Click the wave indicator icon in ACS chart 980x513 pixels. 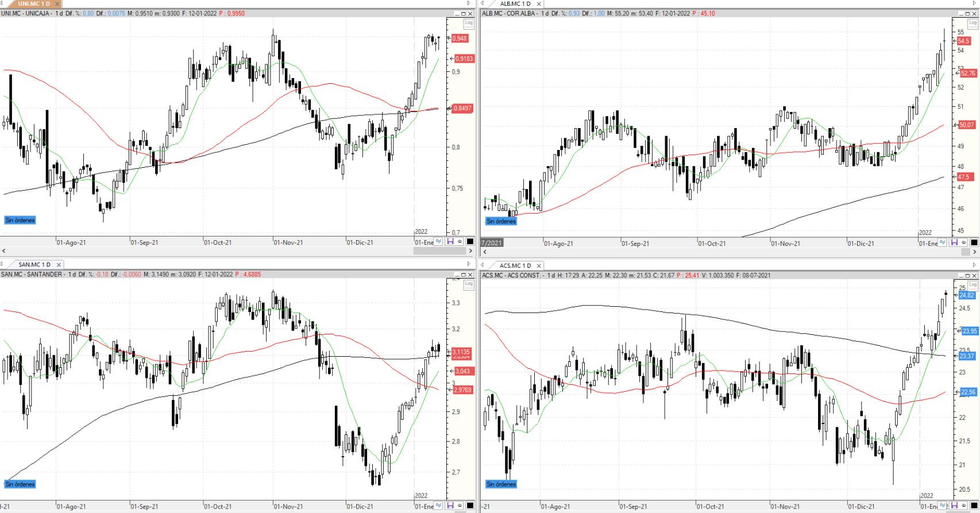[x=943, y=506]
